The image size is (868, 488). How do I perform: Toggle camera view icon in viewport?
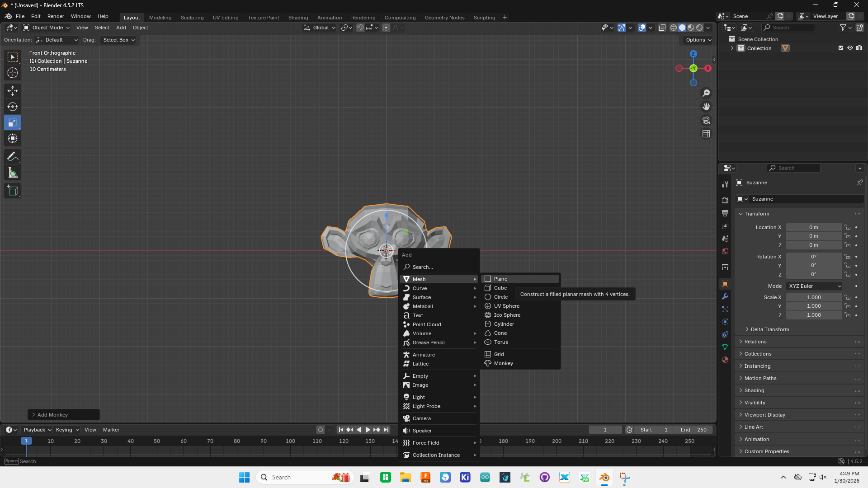click(x=706, y=120)
